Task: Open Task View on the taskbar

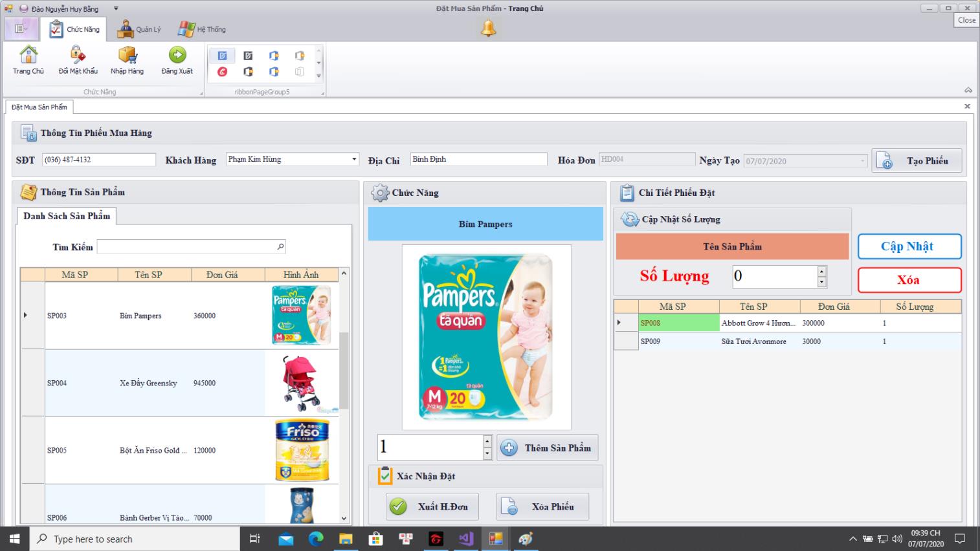Action: click(x=254, y=539)
